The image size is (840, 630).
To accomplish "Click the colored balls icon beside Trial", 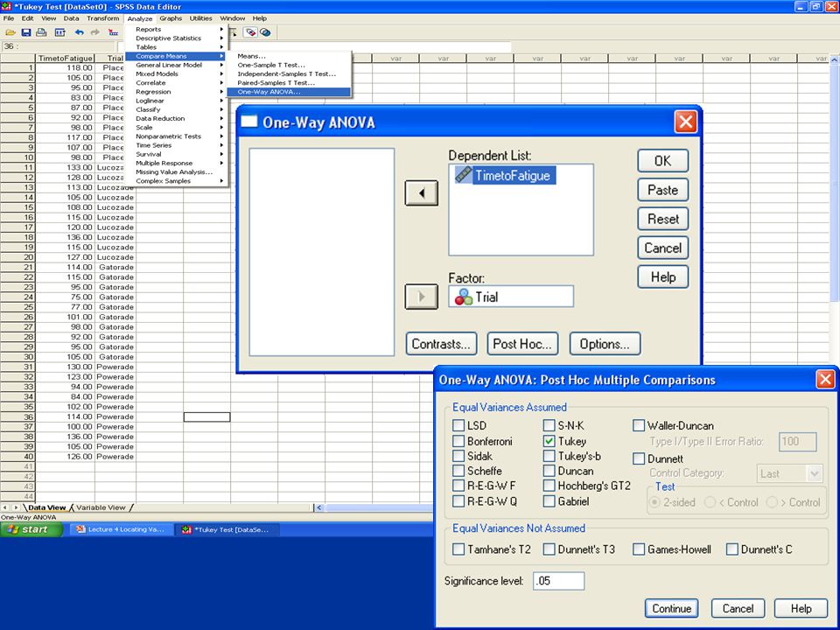I will (464, 297).
